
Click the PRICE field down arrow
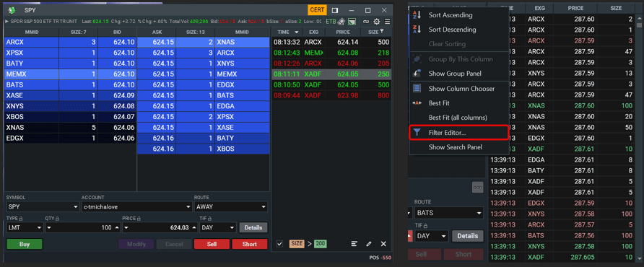(126, 227)
